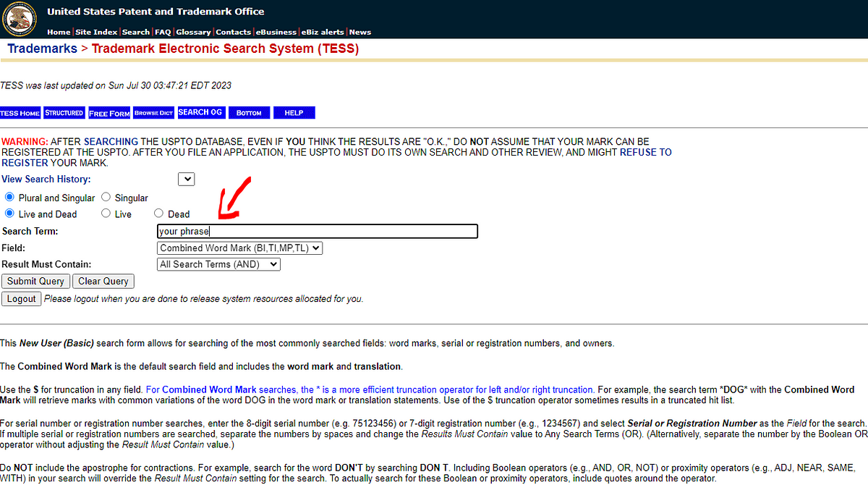Screen dimensions: 868x485
Task: Click the Submit Query button
Action: coord(36,282)
